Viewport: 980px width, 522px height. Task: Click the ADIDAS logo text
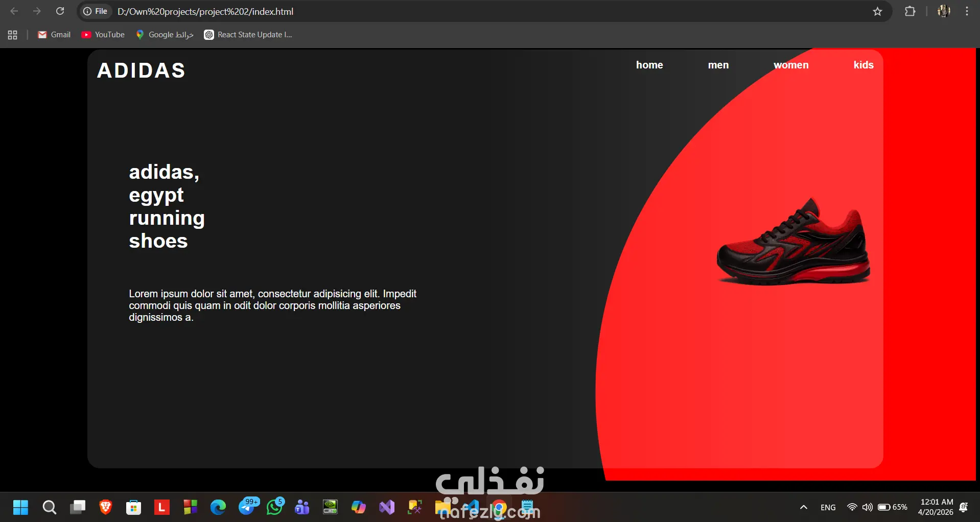tap(141, 70)
